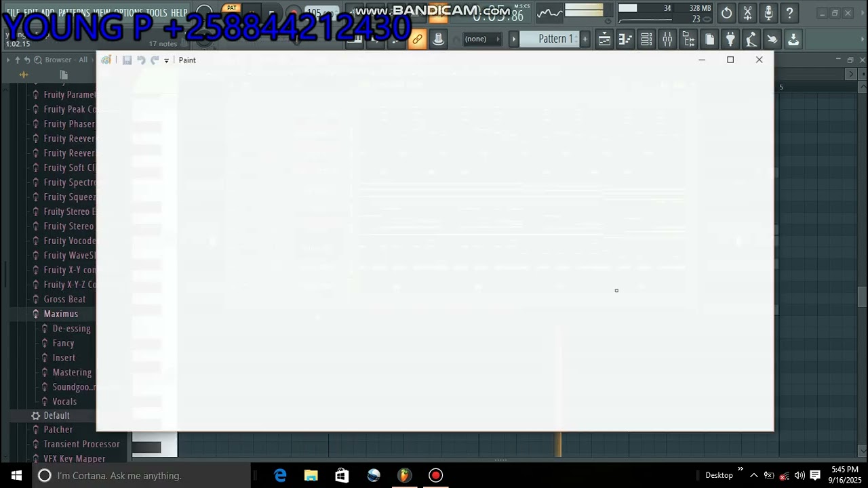Open the TOOLS menu
Viewport: 868px width, 488px height.
point(157,13)
